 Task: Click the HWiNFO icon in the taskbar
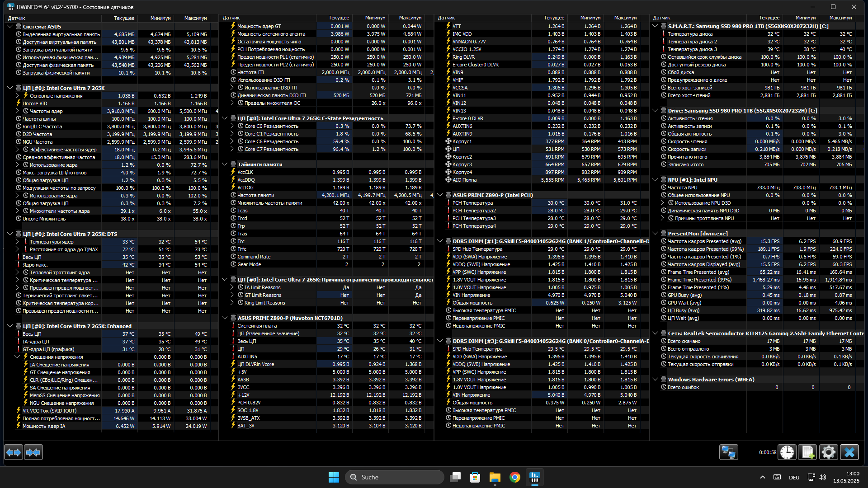535,477
